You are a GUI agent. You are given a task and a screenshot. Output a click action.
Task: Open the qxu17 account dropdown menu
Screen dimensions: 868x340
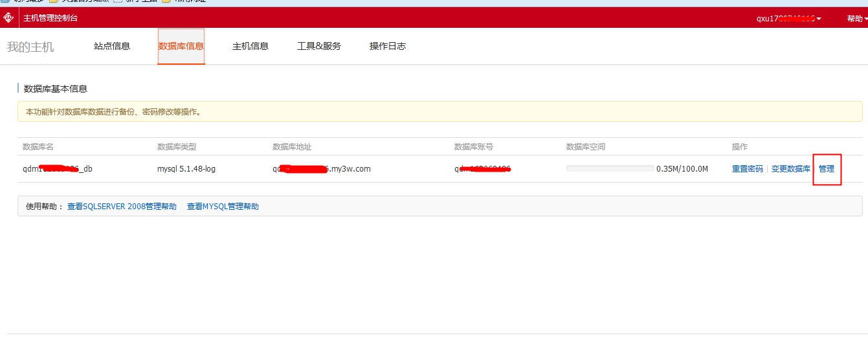[x=788, y=19]
